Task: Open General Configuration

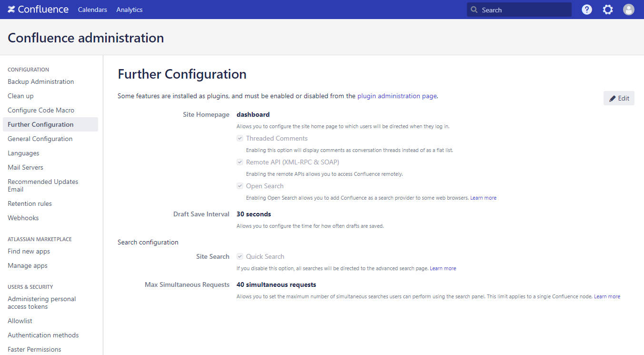Action: pyautogui.click(x=40, y=139)
